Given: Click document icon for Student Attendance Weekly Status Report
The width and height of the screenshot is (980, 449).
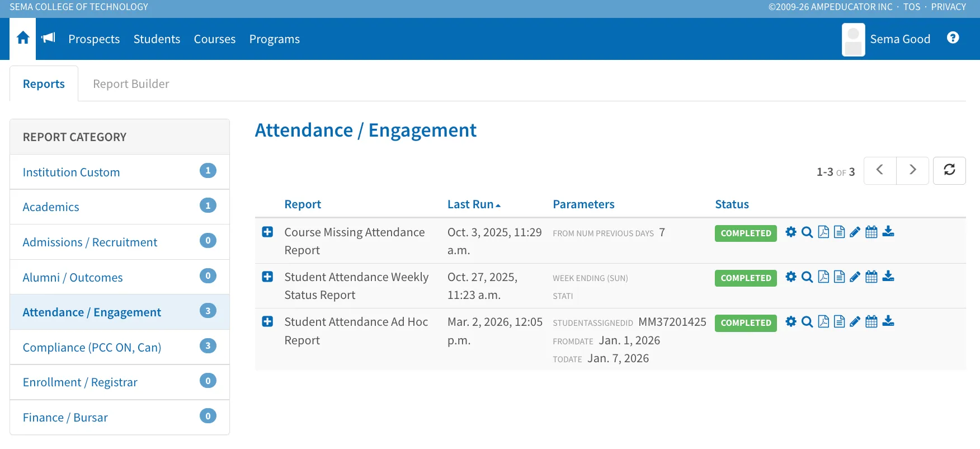Looking at the screenshot, I should (839, 277).
